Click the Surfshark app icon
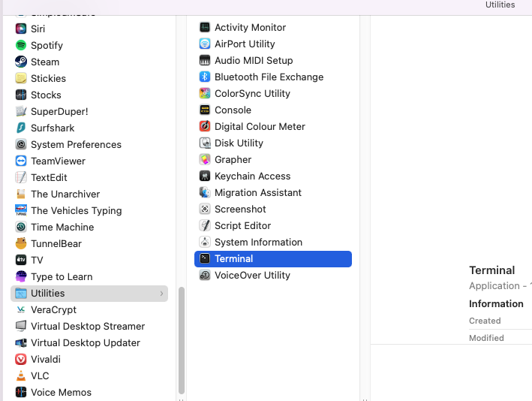The height and width of the screenshot is (401, 532). tap(21, 128)
